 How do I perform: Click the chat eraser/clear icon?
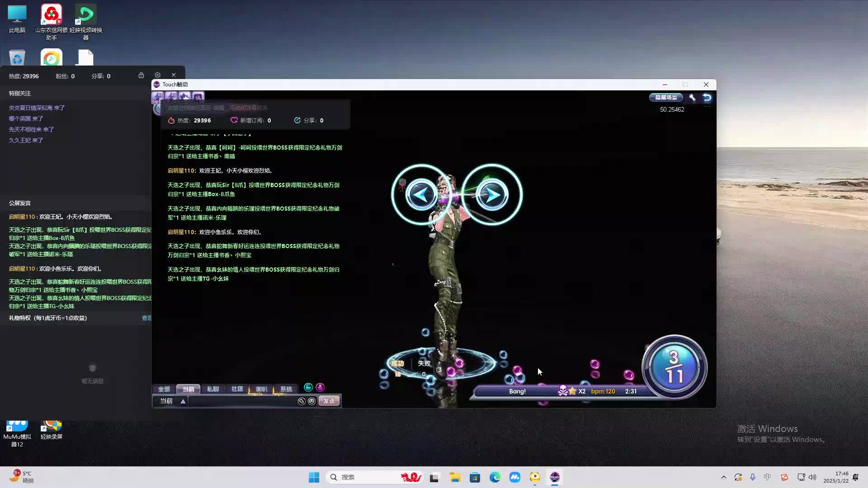click(x=302, y=401)
